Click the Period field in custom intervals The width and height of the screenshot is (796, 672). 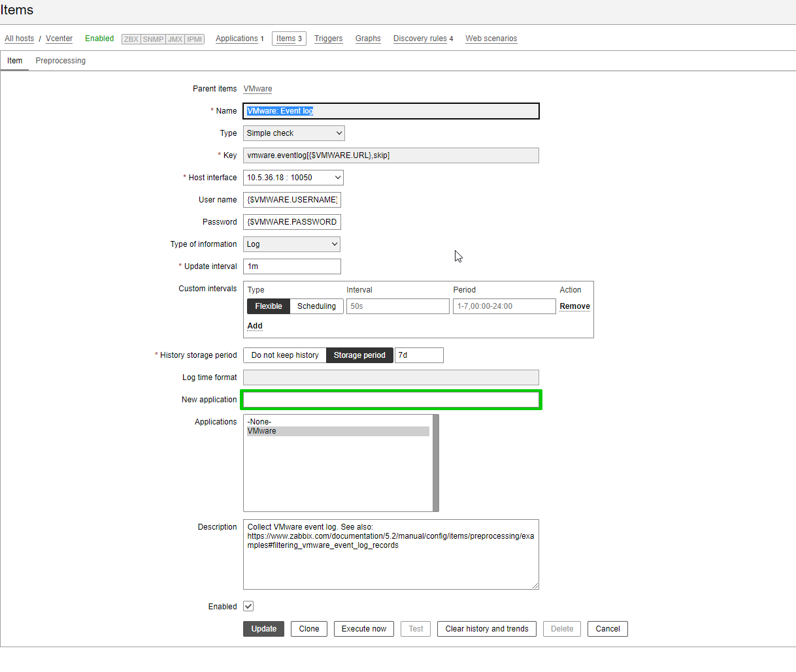(505, 306)
